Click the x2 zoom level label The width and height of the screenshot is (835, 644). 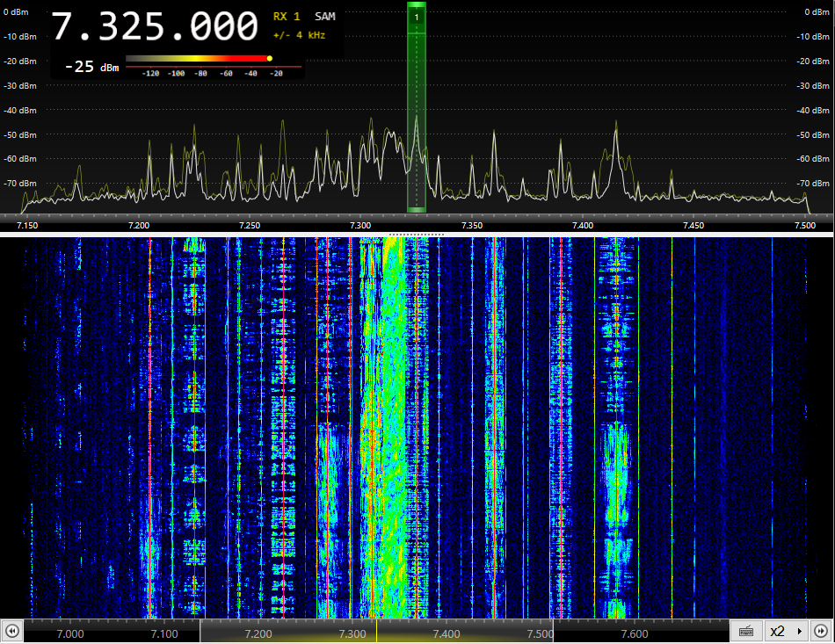coord(777,631)
